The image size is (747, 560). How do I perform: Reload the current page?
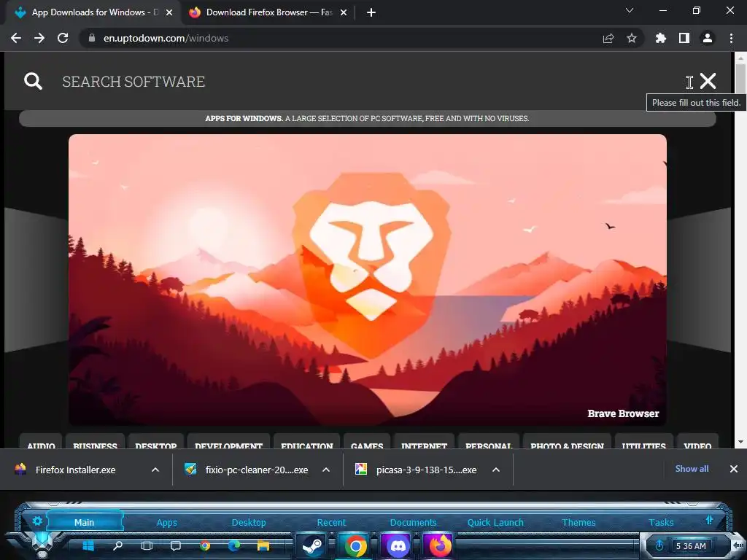pyautogui.click(x=63, y=38)
